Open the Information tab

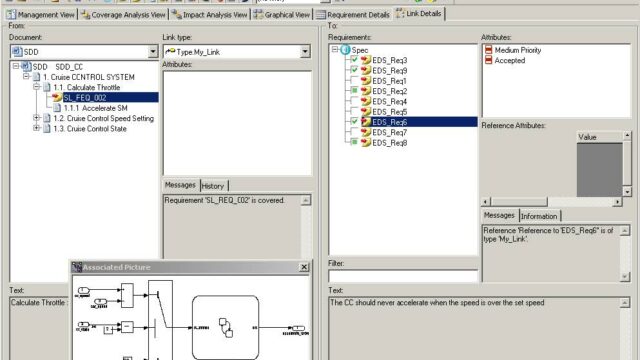[539, 216]
